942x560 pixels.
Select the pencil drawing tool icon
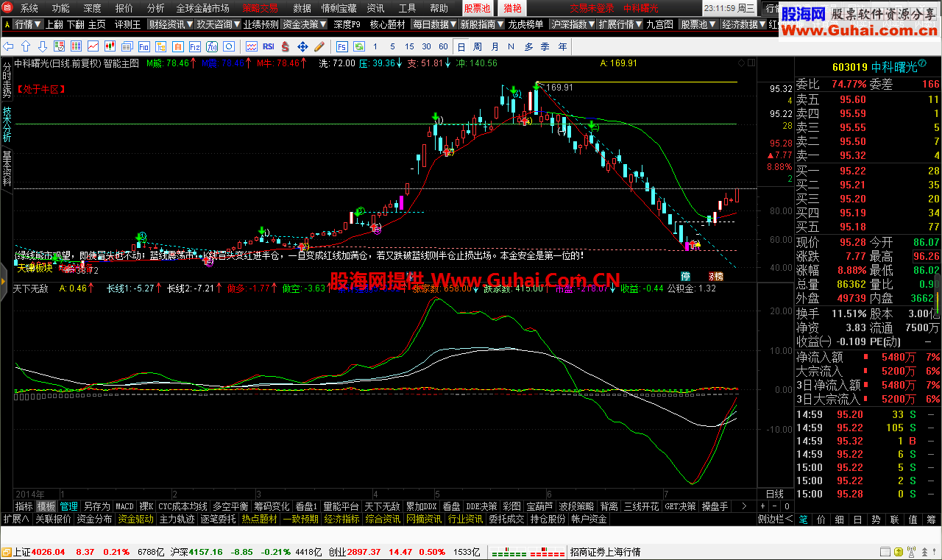[x=319, y=46]
